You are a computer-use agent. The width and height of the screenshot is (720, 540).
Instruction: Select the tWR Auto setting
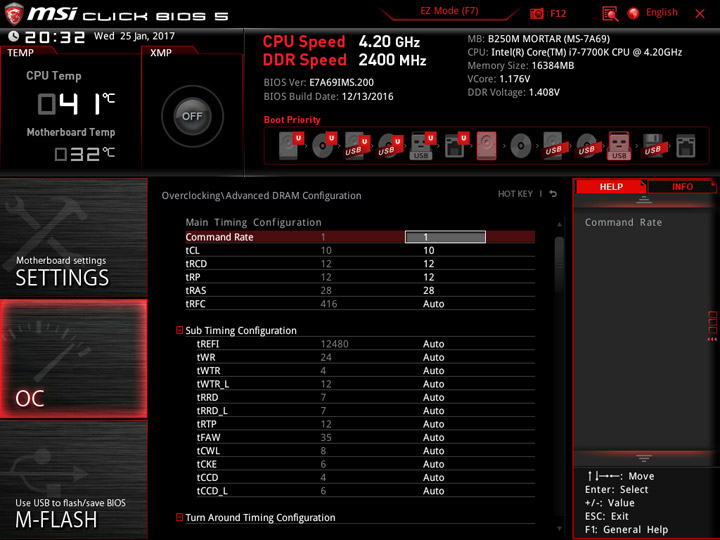[433, 357]
